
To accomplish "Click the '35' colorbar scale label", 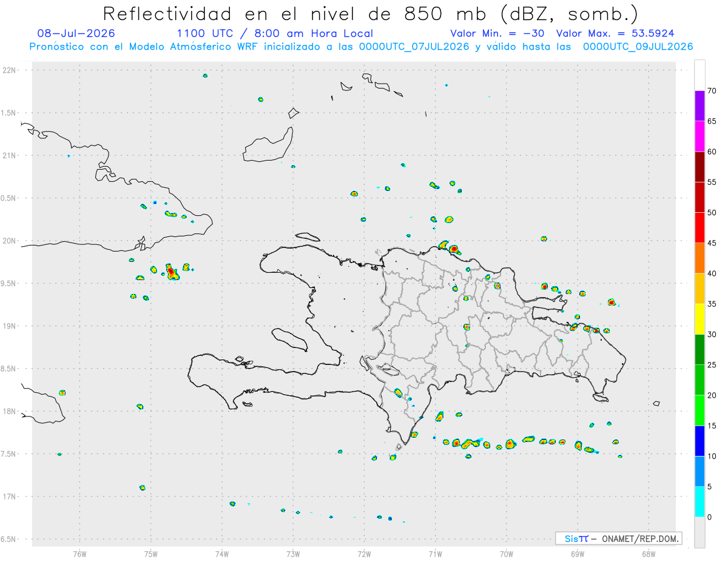I will [x=712, y=304].
